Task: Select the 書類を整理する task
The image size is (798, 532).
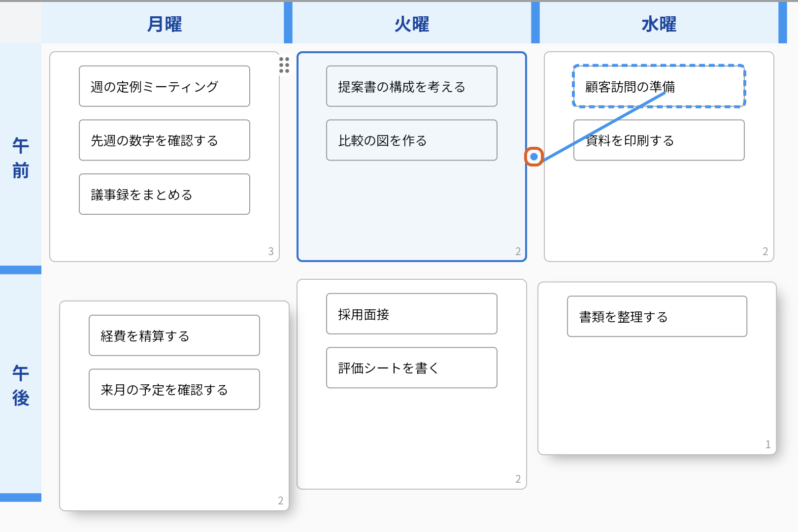Action: point(657,316)
